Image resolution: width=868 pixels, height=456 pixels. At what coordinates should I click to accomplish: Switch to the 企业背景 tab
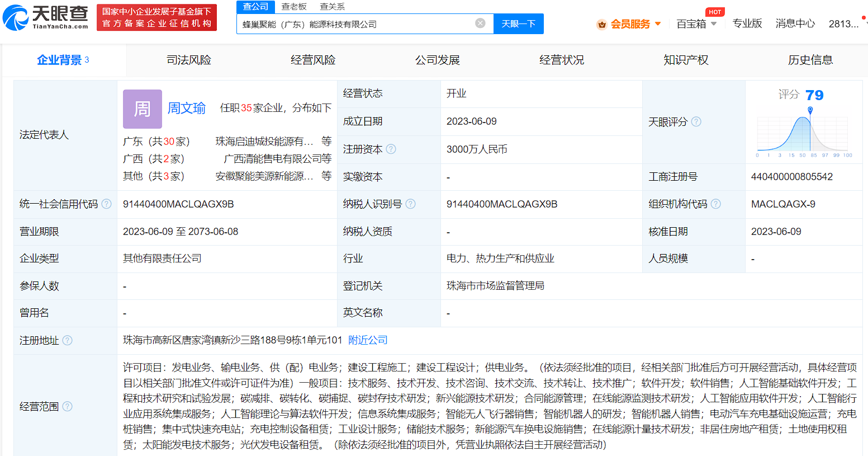point(63,60)
